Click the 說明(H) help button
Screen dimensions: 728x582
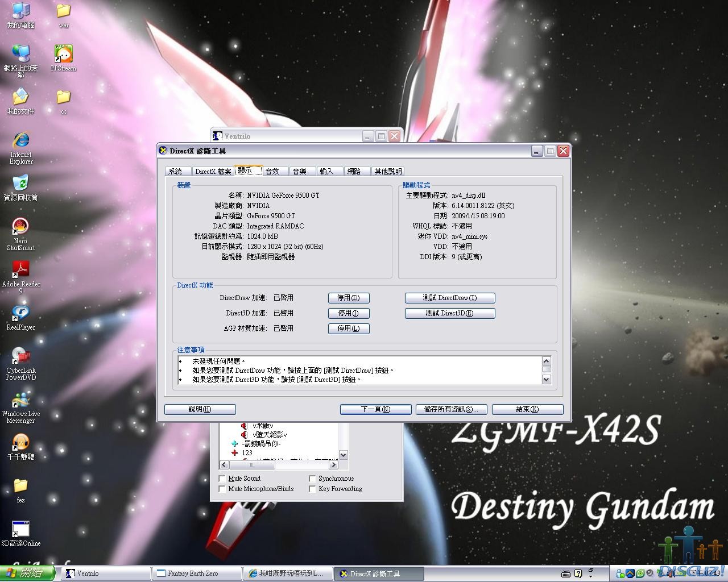coord(200,409)
